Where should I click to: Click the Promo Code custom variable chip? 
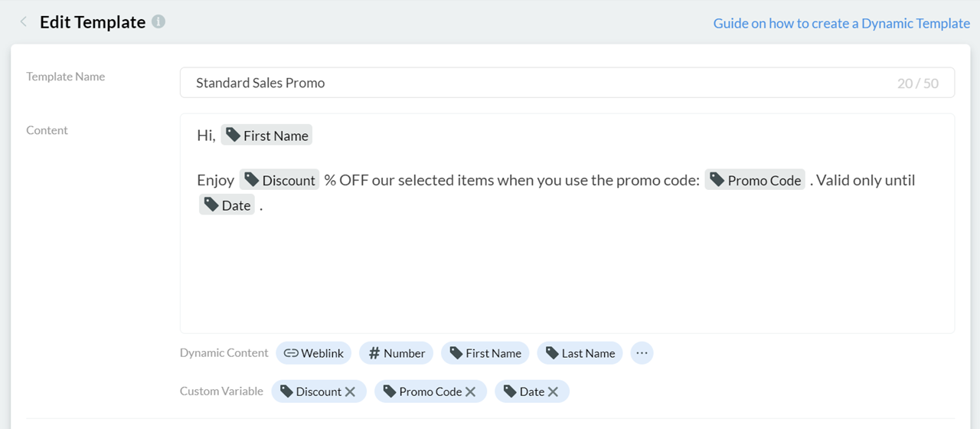pyautogui.click(x=421, y=391)
